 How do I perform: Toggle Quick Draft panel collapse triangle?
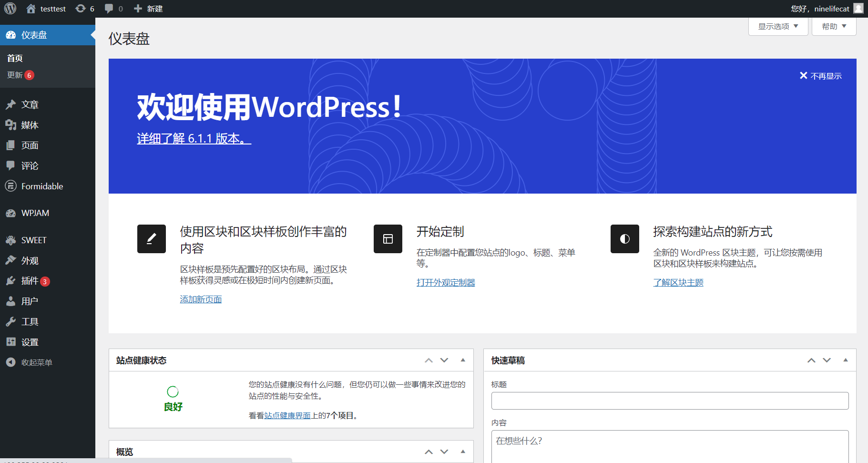point(846,360)
